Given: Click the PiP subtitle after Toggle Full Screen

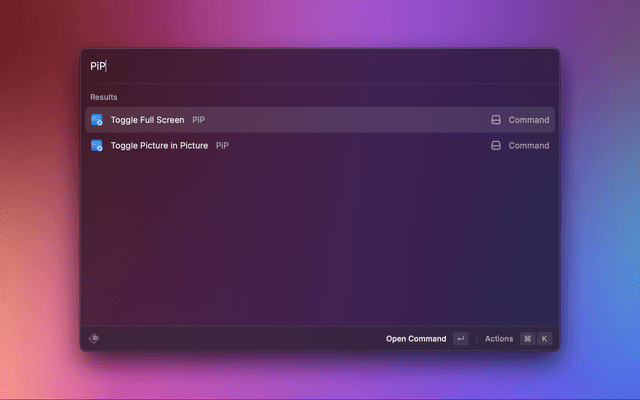Looking at the screenshot, I should pyautogui.click(x=199, y=120).
